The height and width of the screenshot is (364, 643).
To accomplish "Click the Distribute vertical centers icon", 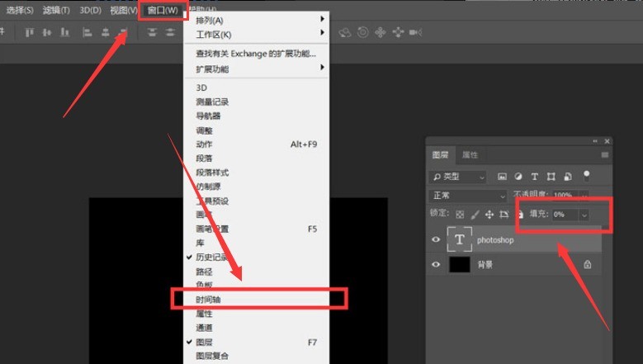I will pos(170,32).
